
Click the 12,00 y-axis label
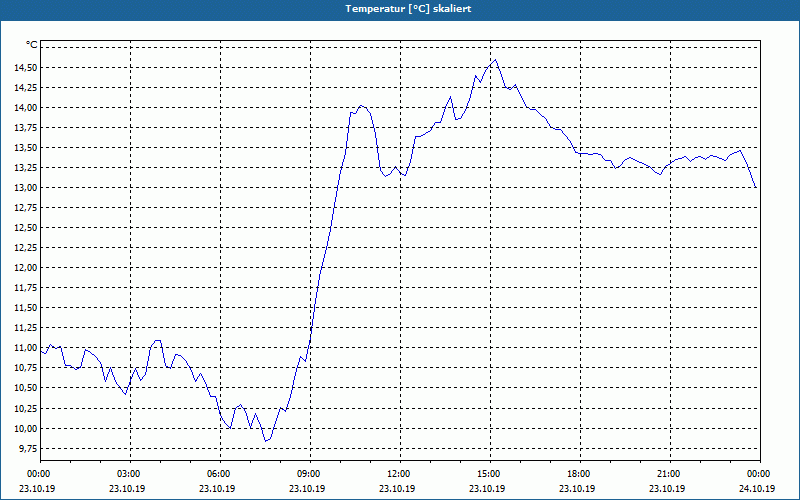pyautogui.click(x=24, y=268)
